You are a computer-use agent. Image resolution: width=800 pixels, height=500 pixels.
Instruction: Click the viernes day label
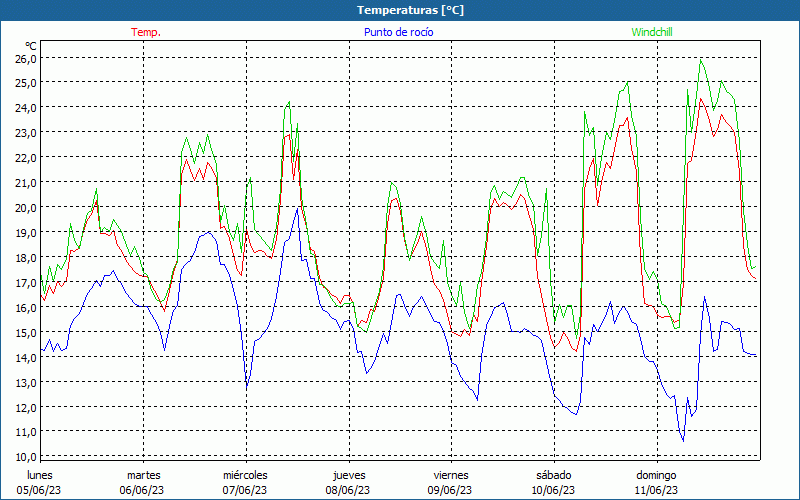[x=451, y=475]
